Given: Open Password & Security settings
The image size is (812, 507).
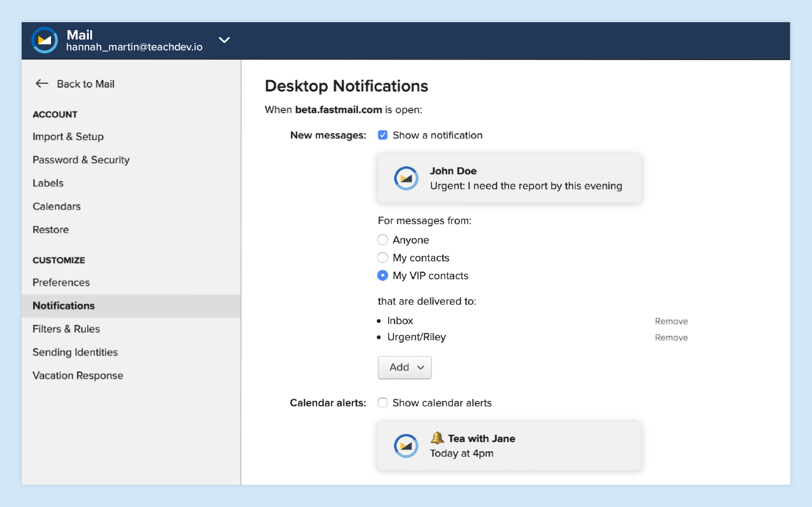Looking at the screenshot, I should [x=81, y=160].
